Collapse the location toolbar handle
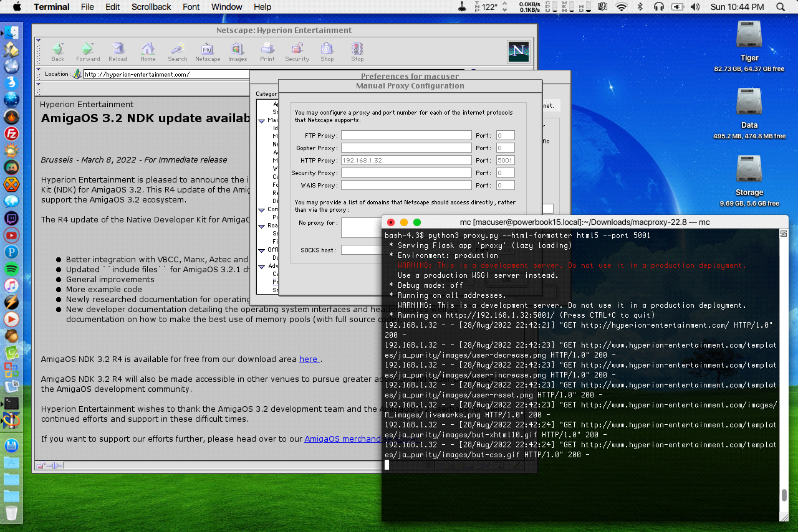 point(38,74)
